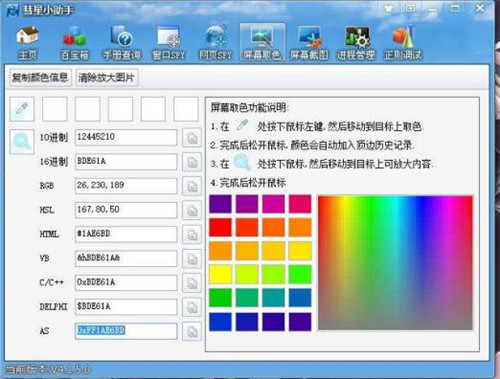Image resolution: width=500 pixels, height=379 pixels.
Task: Open the 百宝箱 toolbox tab
Action: pyautogui.click(x=74, y=43)
